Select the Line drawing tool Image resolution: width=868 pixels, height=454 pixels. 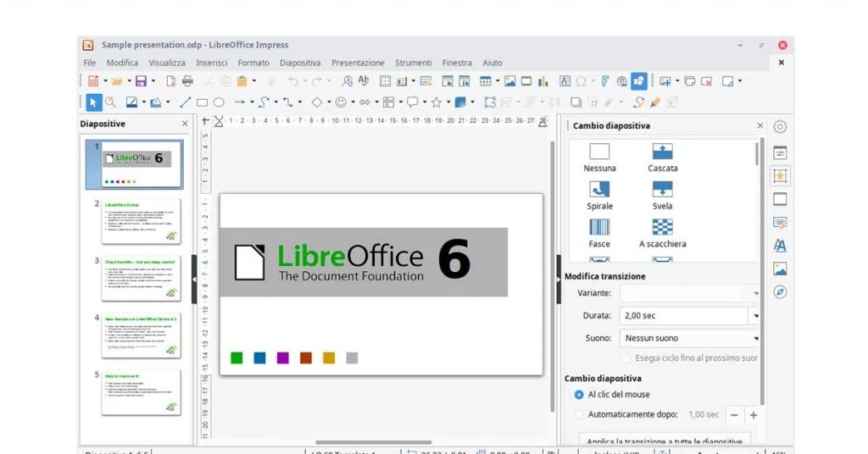click(x=186, y=102)
